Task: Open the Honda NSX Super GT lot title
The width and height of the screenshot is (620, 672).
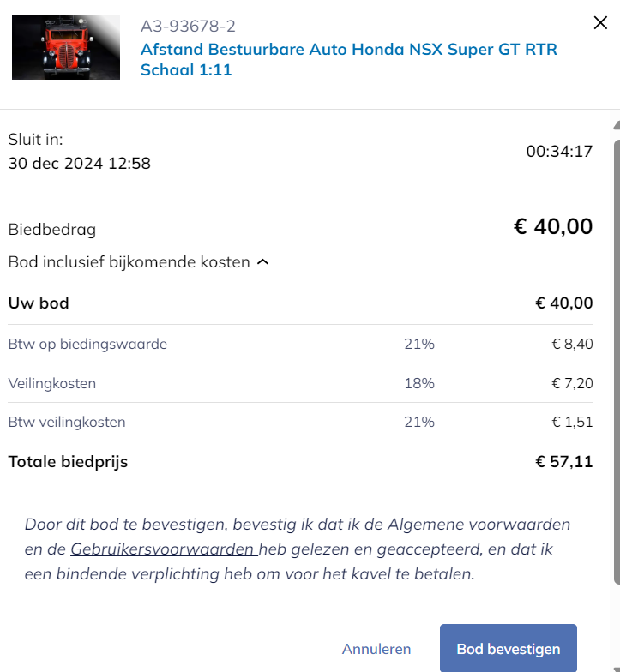Action: point(349,60)
